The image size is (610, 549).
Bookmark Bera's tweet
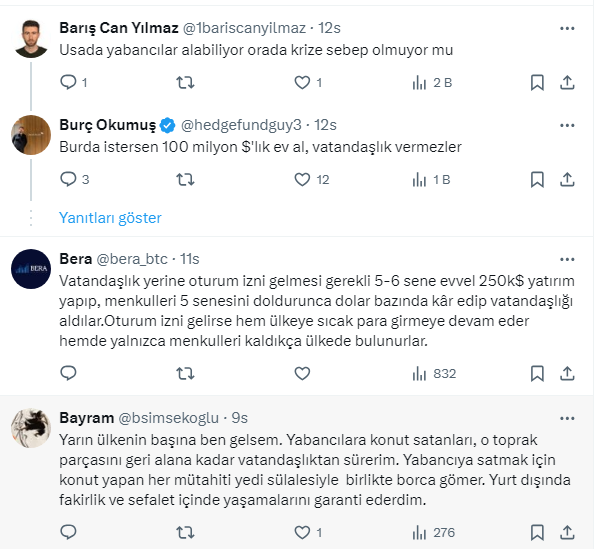536,373
